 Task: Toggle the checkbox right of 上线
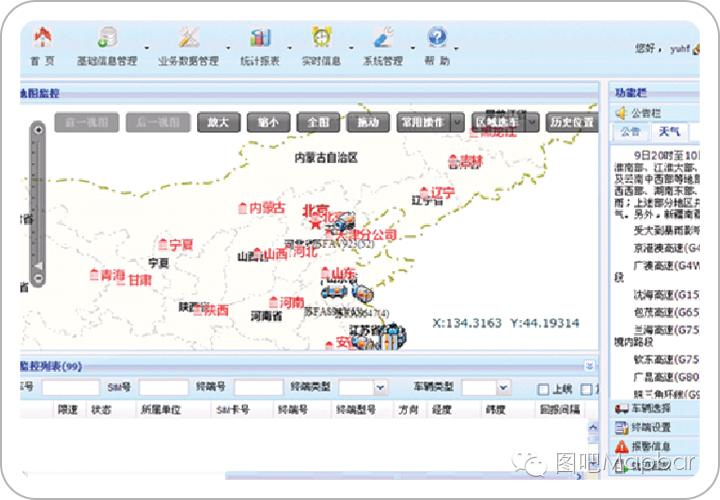click(586, 389)
